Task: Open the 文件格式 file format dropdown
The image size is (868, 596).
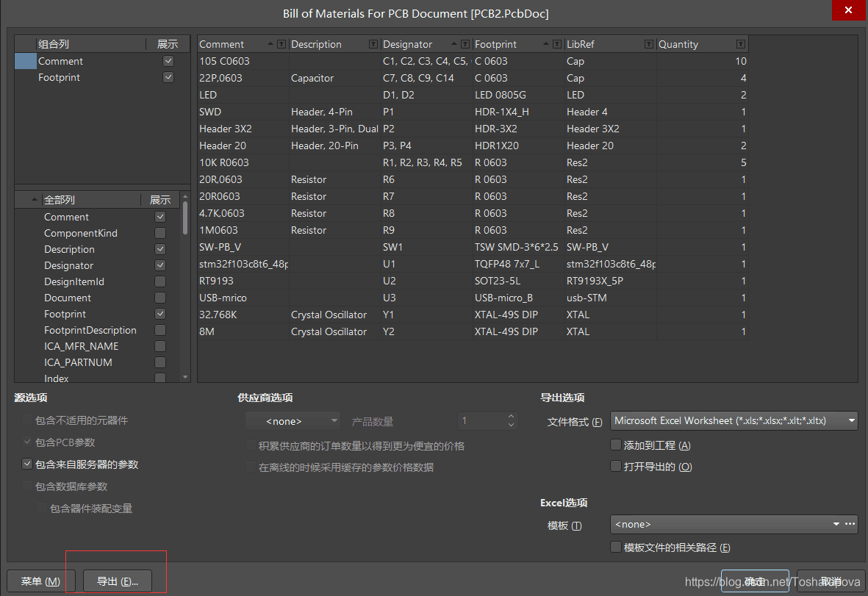Action: point(734,421)
